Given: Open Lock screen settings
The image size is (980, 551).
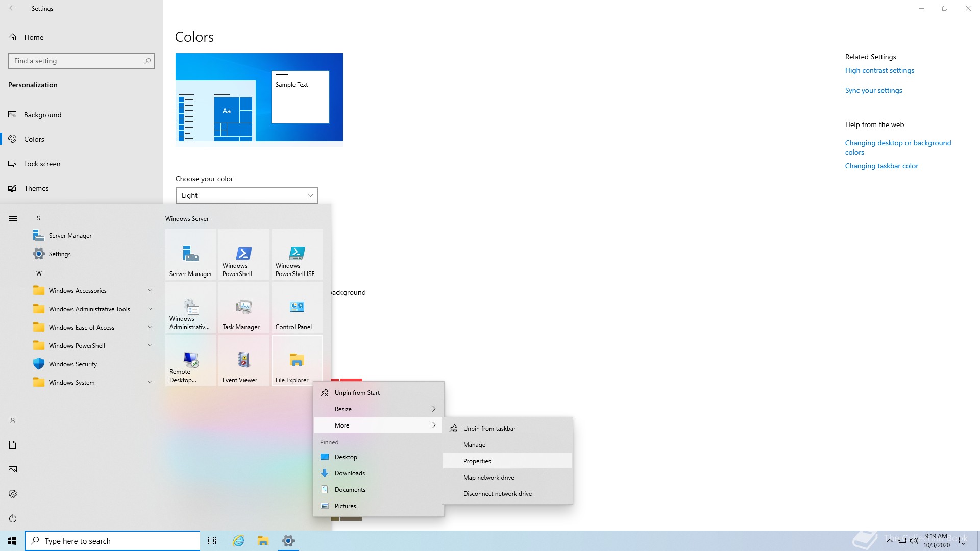Looking at the screenshot, I should click(82, 164).
